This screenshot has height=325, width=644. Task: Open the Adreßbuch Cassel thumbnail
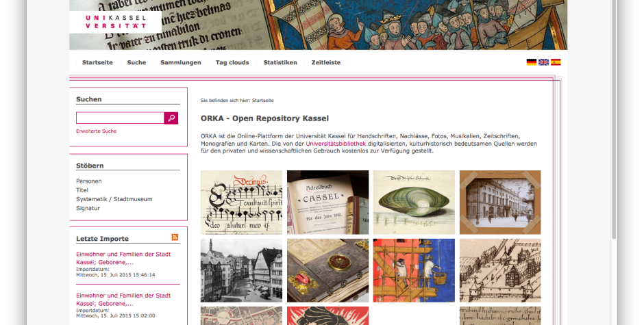point(327,203)
